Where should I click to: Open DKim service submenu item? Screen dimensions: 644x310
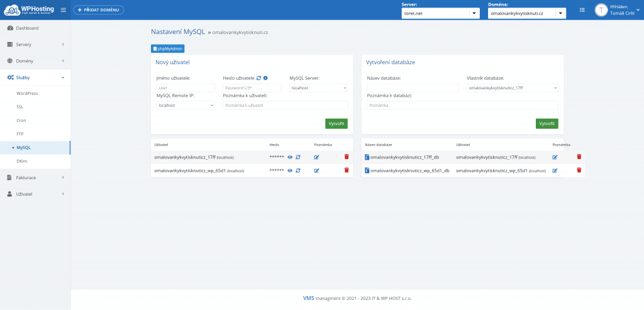pyautogui.click(x=22, y=161)
